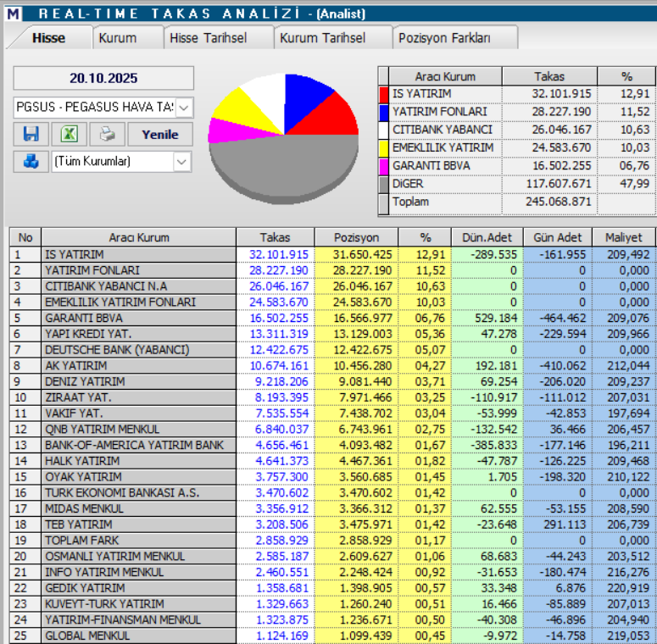
Task: Select the GLOBAL MENKUL row
Action: [x=332, y=636]
